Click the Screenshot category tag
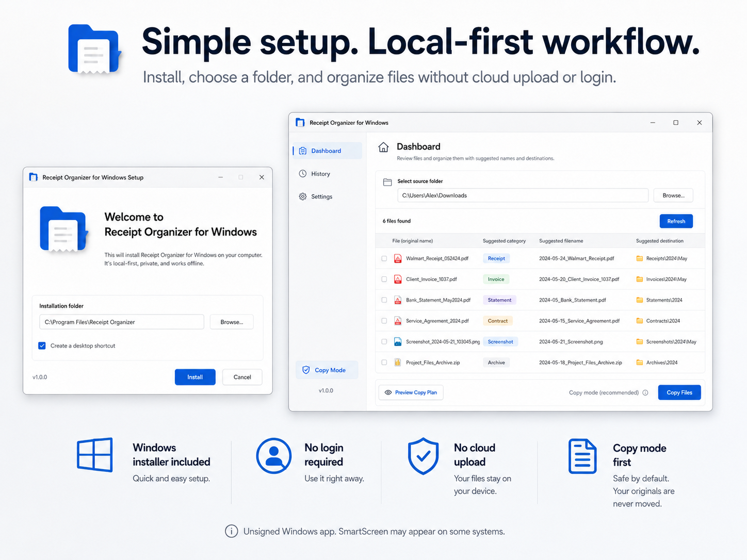The height and width of the screenshot is (560, 747). click(x=500, y=341)
